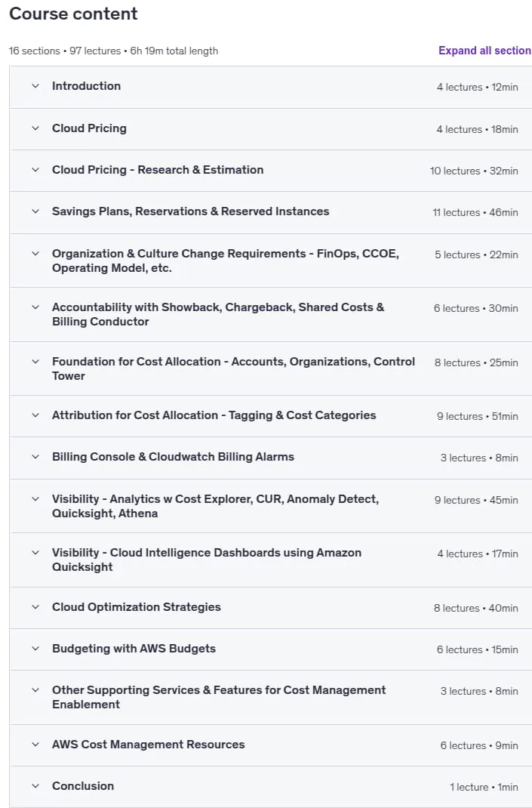Click the 11 lectures • 46min label
This screenshot has height=808, width=532.
click(475, 212)
